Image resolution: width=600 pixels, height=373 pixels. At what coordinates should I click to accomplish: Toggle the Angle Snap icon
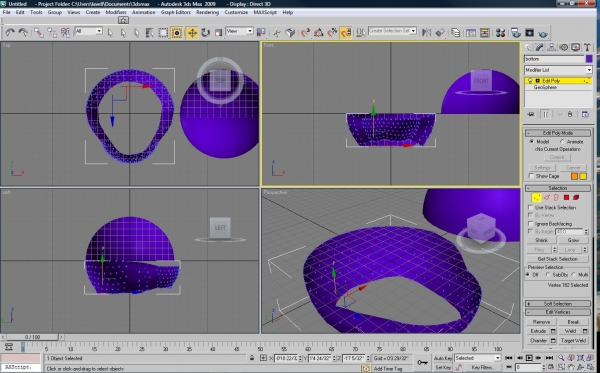point(318,33)
